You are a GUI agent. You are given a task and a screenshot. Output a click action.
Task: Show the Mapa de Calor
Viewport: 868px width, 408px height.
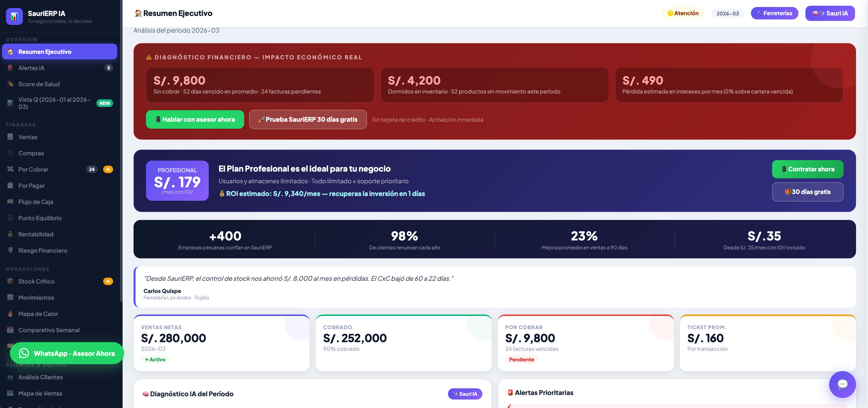tap(60, 313)
